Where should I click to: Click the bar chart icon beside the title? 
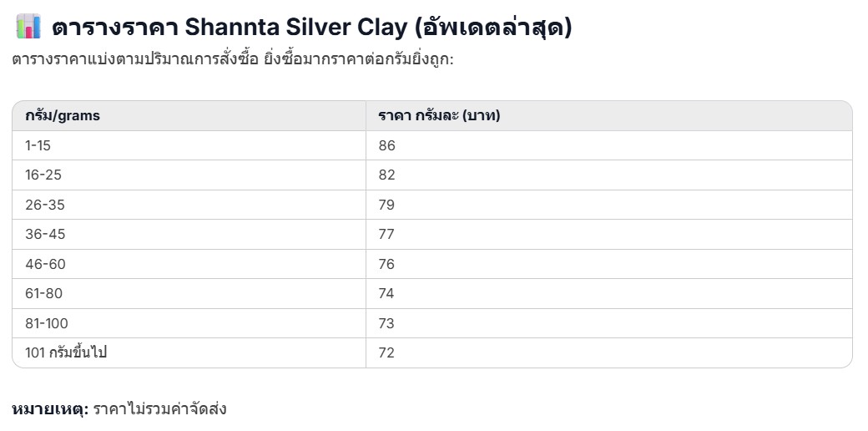click(28, 27)
